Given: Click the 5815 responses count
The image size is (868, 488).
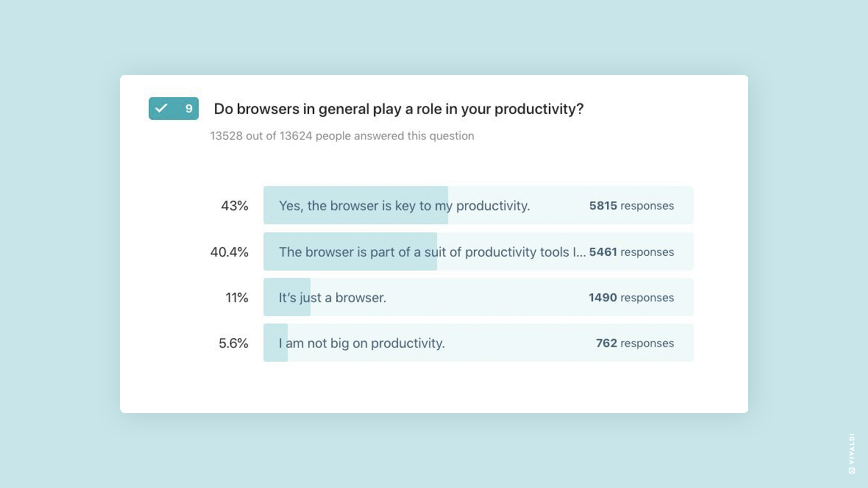Looking at the screenshot, I should tap(632, 206).
